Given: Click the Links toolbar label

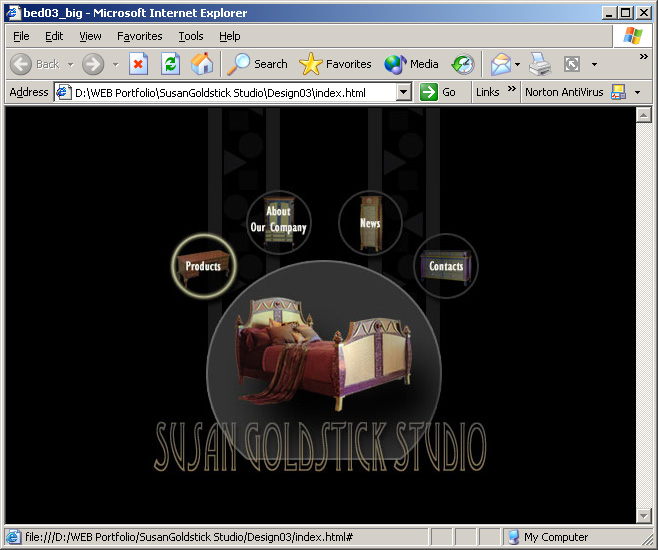Looking at the screenshot, I should (487, 92).
